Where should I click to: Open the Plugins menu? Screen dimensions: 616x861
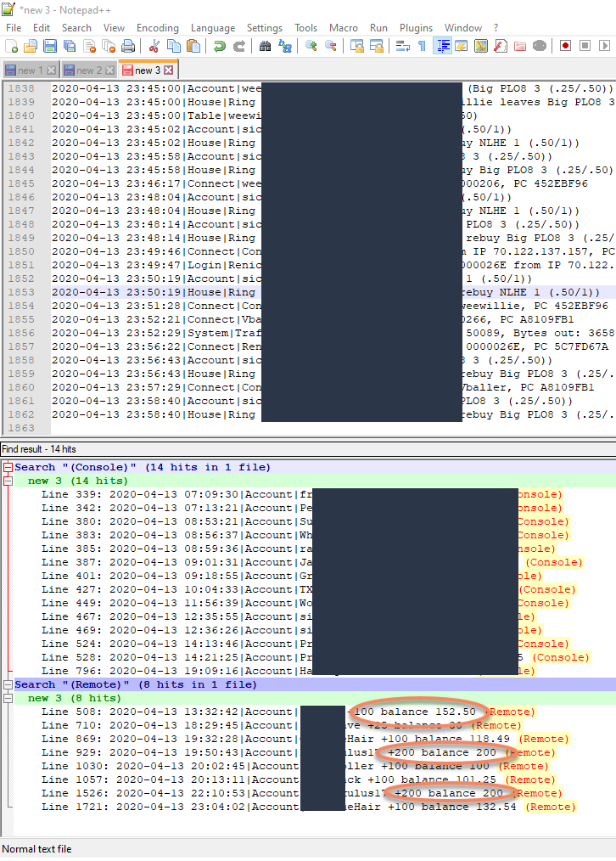416,28
